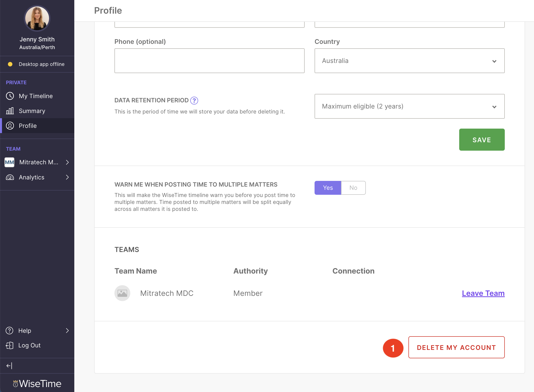Screen dimensions: 534x392
Task: Collapse the sidebar with back arrow
Action: 9,365
